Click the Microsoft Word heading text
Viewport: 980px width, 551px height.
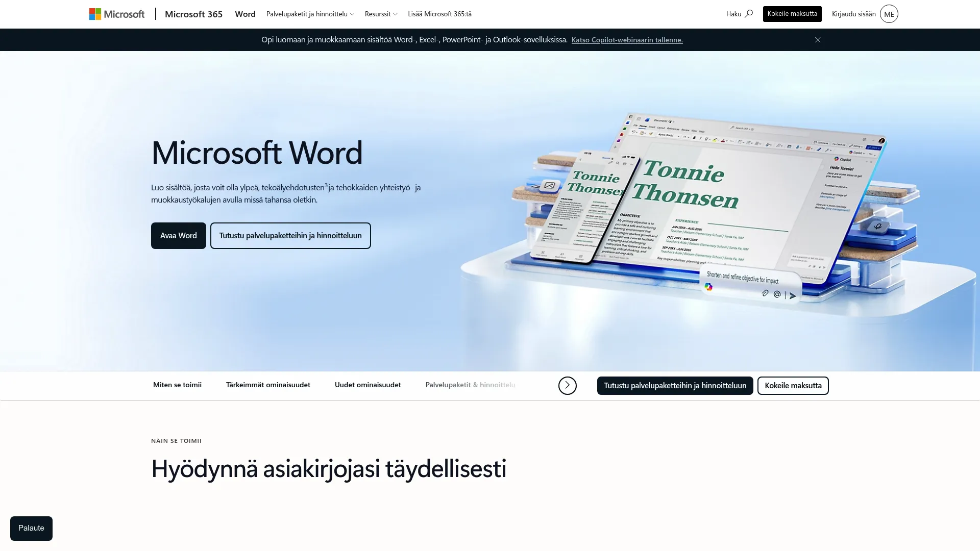click(x=257, y=153)
